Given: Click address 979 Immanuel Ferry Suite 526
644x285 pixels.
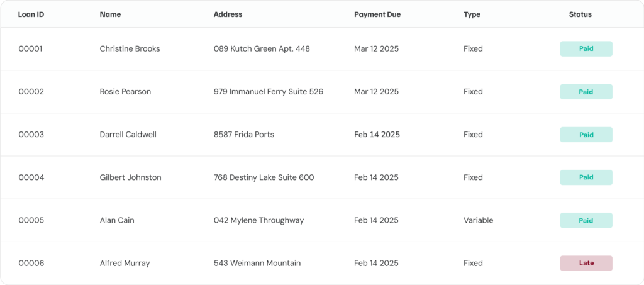Looking at the screenshot, I should (269, 92).
